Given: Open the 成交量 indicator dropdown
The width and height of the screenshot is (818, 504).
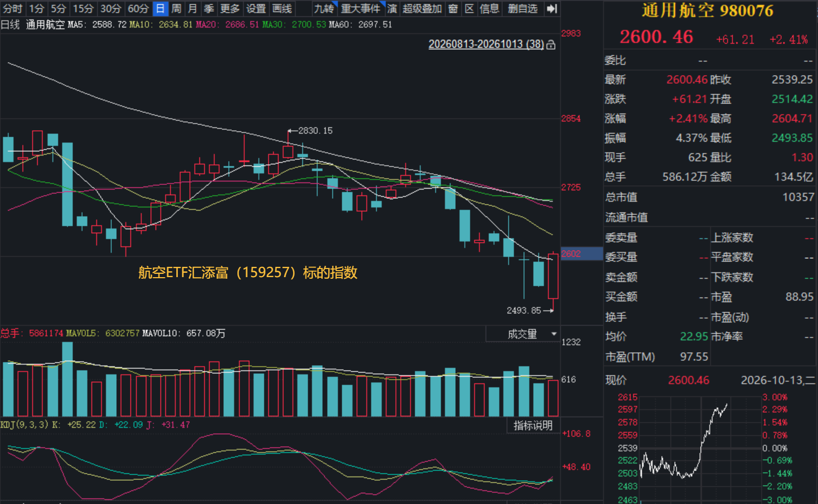Looking at the screenshot, I should pyautogui.click(x=522, y=334).
